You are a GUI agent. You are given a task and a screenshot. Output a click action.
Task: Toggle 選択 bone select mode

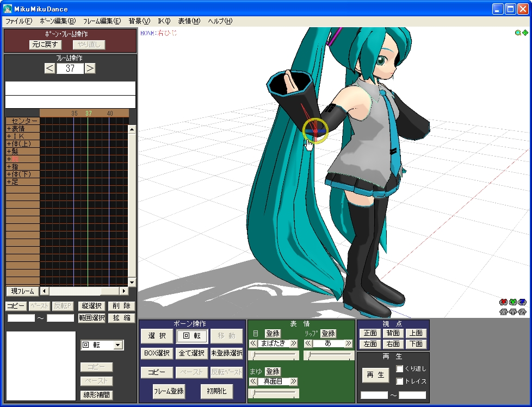click(x=157, y=336)
